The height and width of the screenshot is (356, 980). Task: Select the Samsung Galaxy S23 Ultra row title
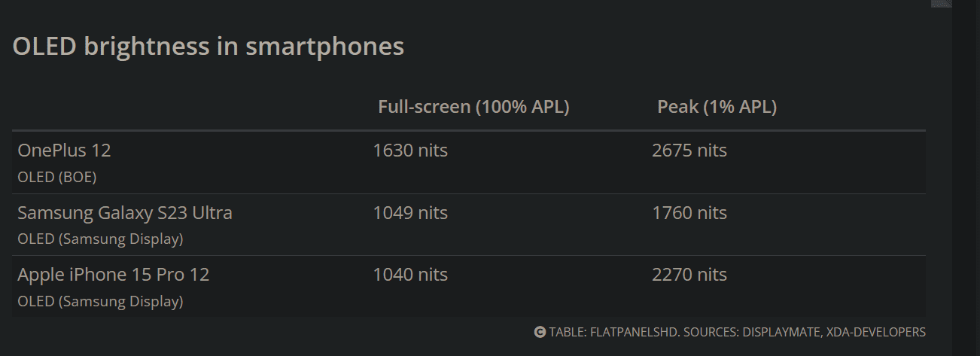(125, 213)
